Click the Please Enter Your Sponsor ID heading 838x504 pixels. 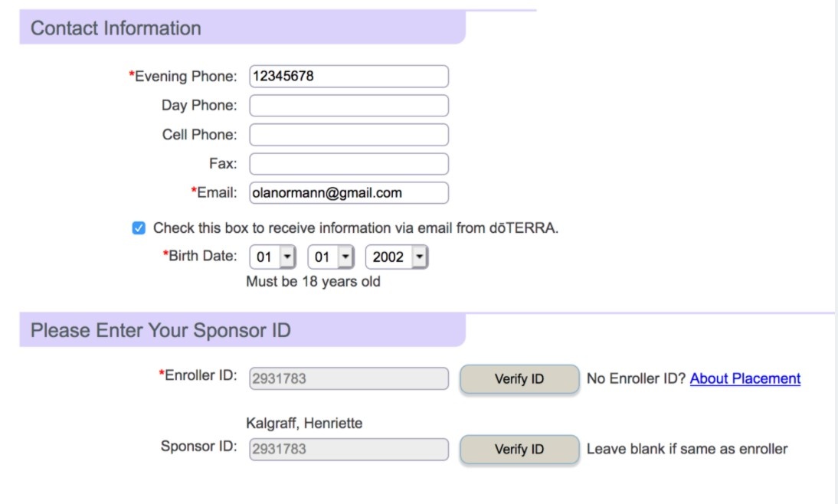[161, 331]
